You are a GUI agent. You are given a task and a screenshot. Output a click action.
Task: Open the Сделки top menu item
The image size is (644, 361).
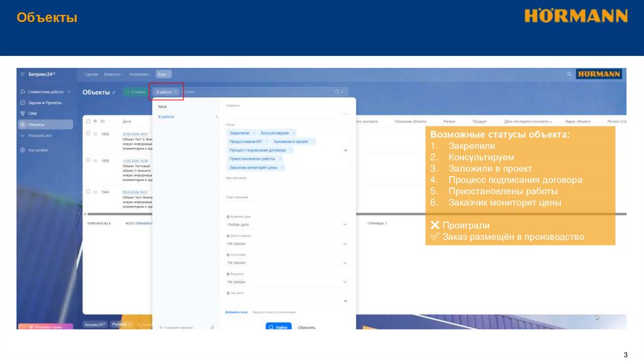coord(91,74)
